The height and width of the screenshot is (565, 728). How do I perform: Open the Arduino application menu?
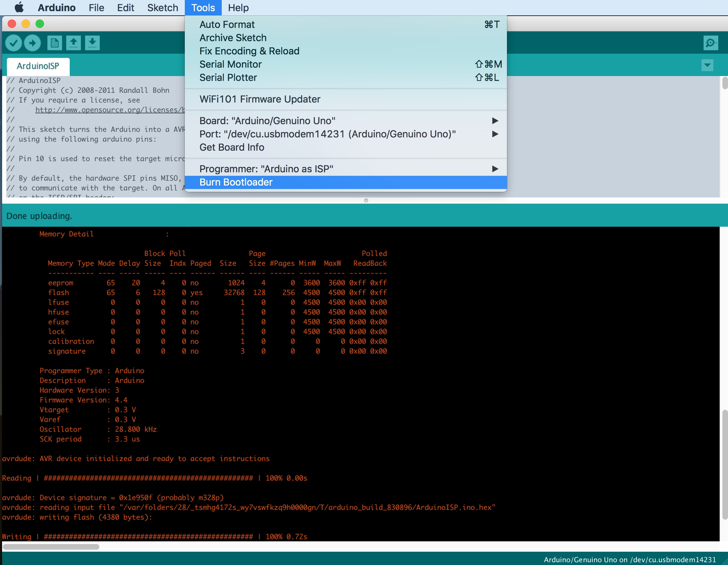click(x=56, y=8)
